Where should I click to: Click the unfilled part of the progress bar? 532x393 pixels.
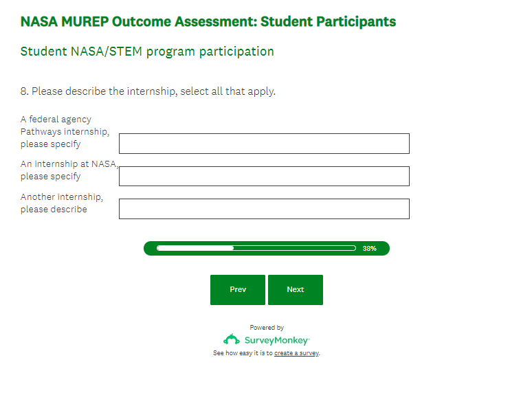294,248
